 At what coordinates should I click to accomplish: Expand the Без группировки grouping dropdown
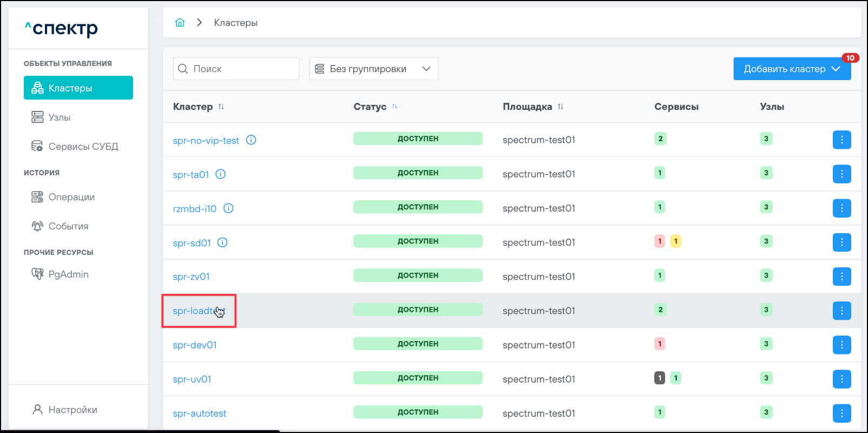(373, 69)
